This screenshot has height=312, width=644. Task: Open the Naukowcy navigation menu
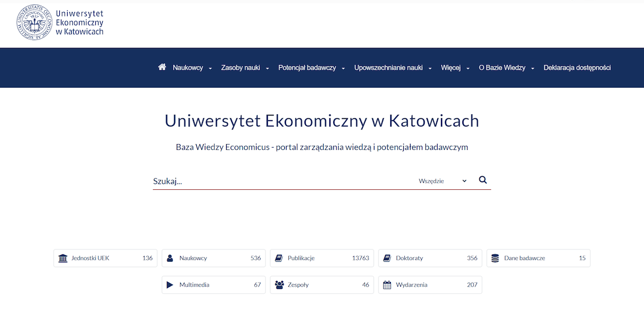(188, 68)
